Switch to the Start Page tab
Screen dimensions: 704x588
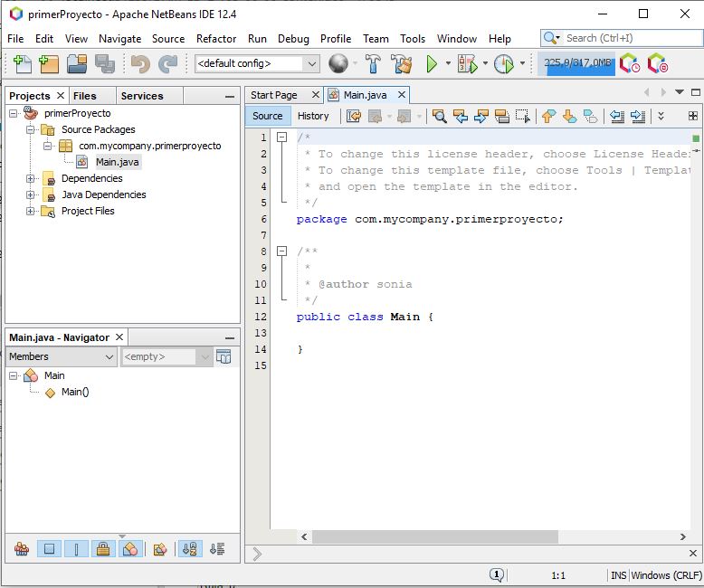click(274, 95)
